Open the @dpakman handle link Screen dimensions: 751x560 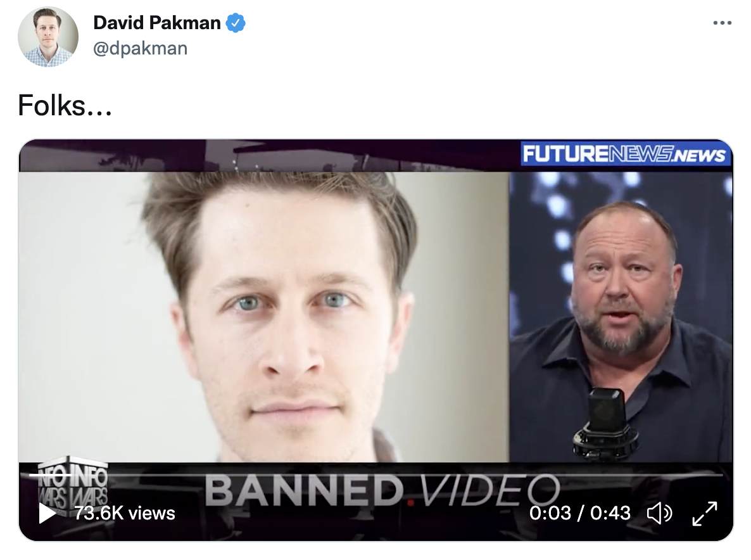tap(141, 48)
